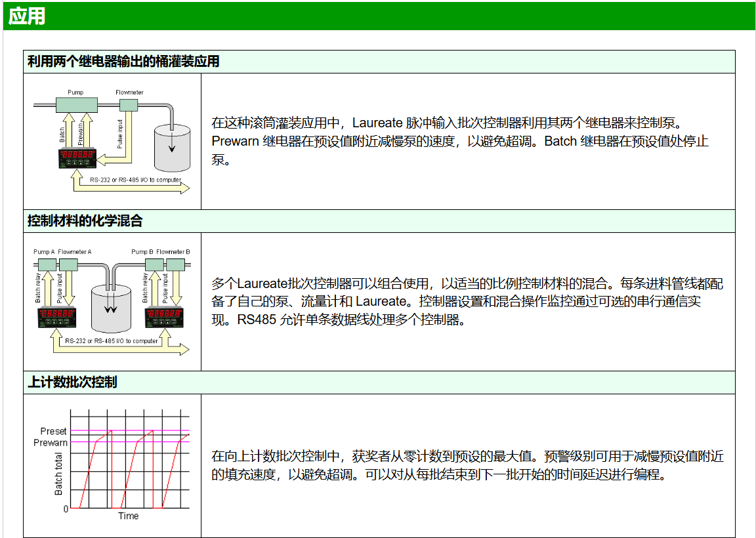Click the Flowmeter B label
This screenshot has width=756, height=538.
tap(173, 252)
